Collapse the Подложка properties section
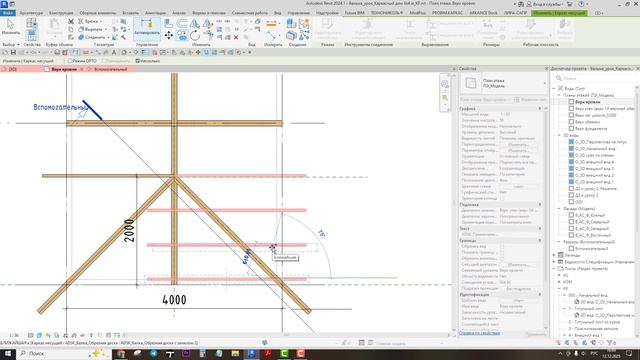 pyautogui.click(x=540, y=204)
